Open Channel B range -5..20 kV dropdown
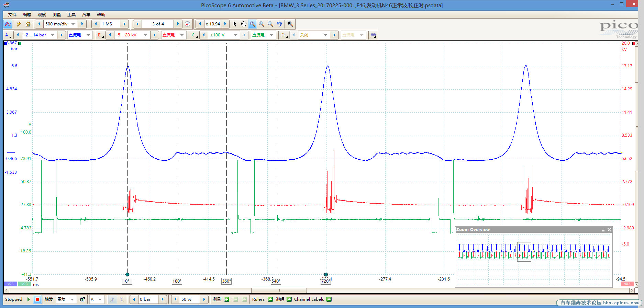The width and height of the screenshot is (644, 308). point(146,35)
